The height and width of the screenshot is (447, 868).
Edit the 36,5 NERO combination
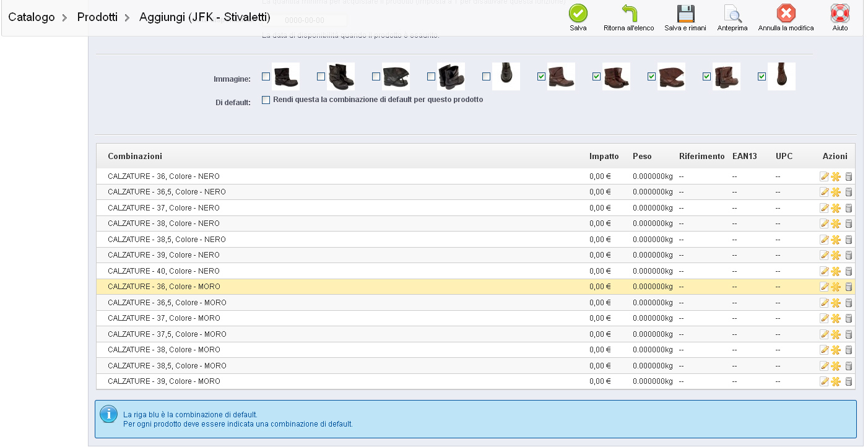pyautogui.click(x=824, y=192)
